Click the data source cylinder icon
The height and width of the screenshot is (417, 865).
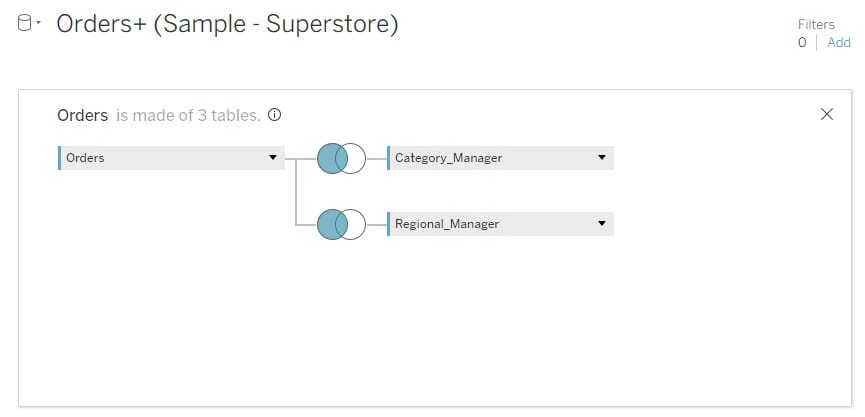pos(24,26)
